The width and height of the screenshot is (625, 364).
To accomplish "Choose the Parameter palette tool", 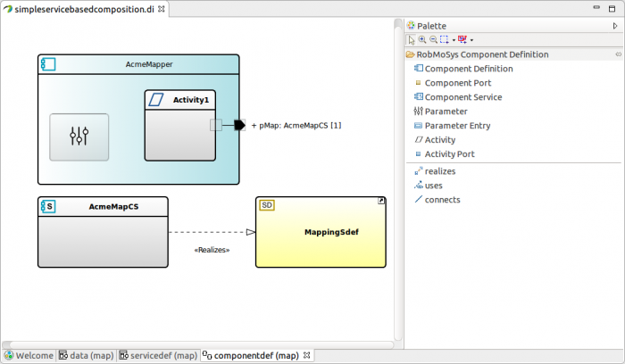I will coord(446,112).
